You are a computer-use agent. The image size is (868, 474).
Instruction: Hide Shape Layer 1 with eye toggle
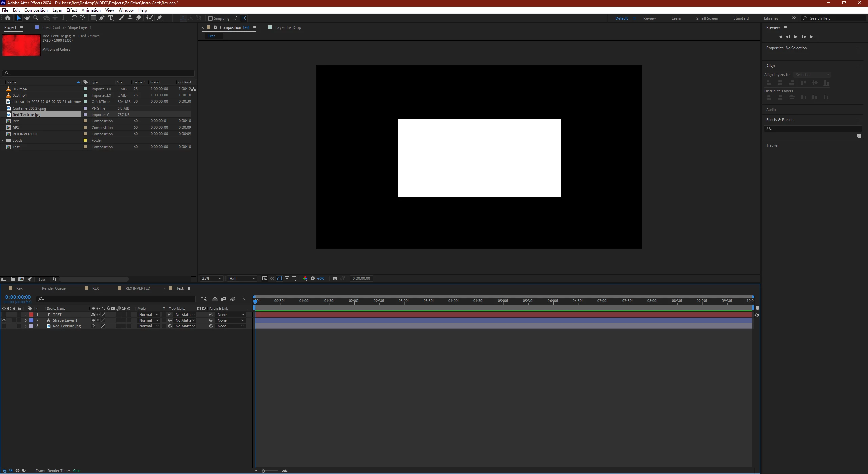pyautogui.click(x=4, y=320)
